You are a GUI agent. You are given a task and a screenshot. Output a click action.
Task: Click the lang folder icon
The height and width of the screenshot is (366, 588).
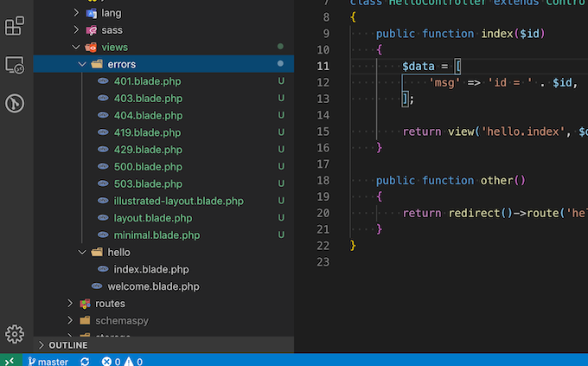pyautogui.click(x=92, y=14)
